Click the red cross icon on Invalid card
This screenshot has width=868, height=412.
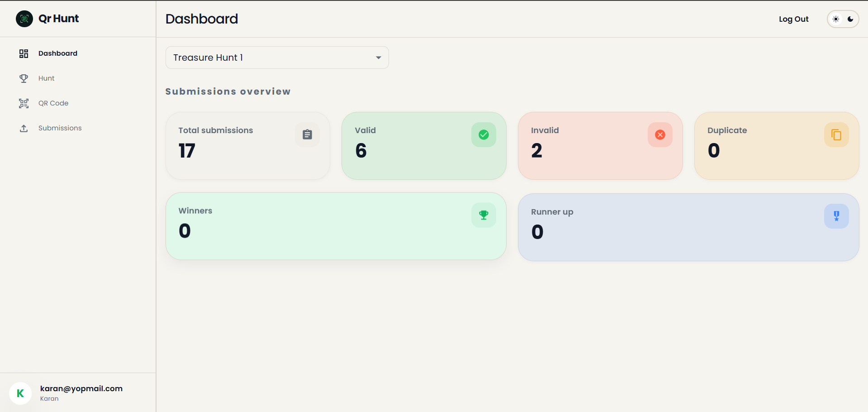pyautogui.click(x=660, y=134)
